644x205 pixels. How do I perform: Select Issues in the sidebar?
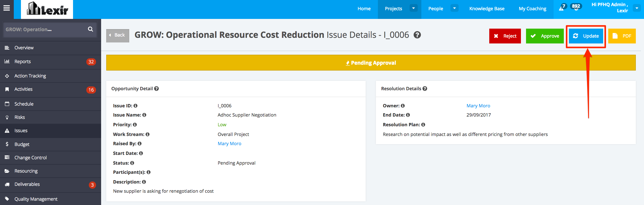[x=51, y=131]
